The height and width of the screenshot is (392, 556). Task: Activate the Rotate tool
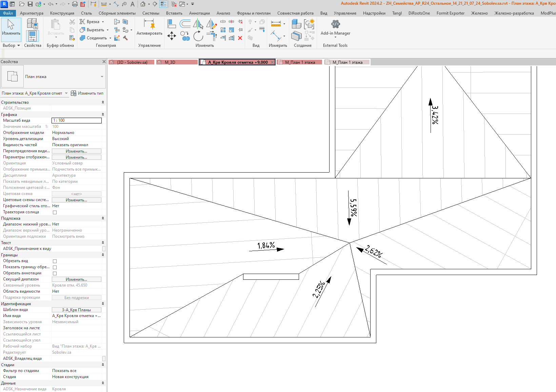tap(198, 36)
